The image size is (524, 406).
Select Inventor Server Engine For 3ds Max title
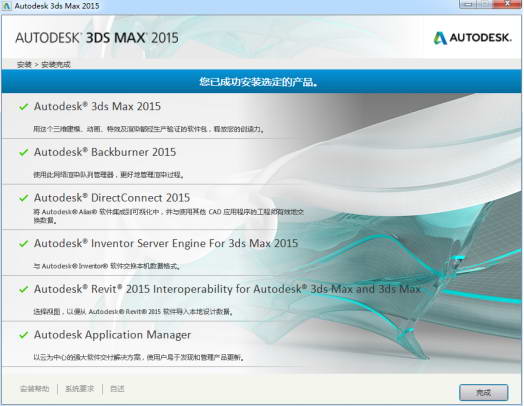click(166, 243)
